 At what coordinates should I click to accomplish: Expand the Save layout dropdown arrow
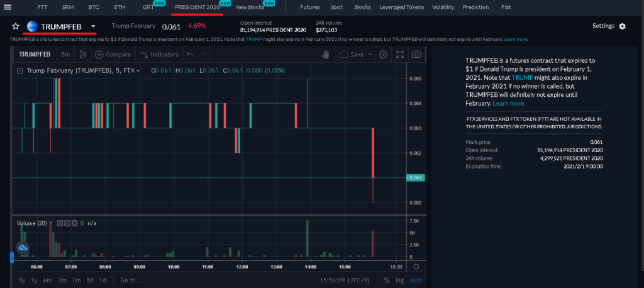pos(370,54)
